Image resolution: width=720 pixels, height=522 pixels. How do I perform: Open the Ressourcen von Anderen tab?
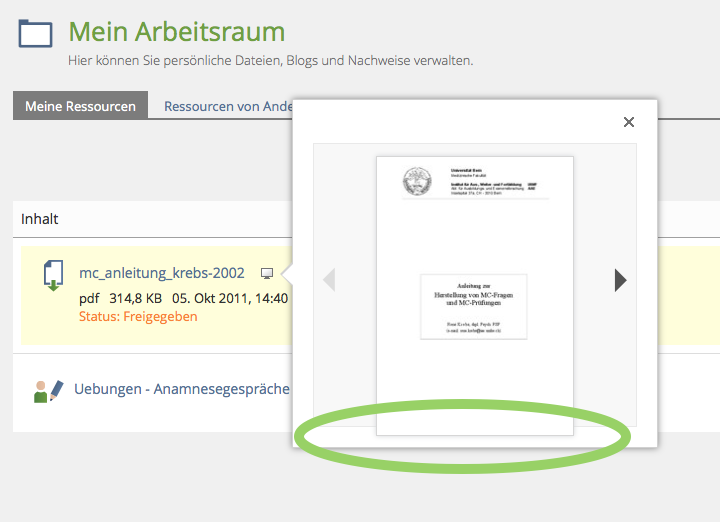click(x=227, y=106)
